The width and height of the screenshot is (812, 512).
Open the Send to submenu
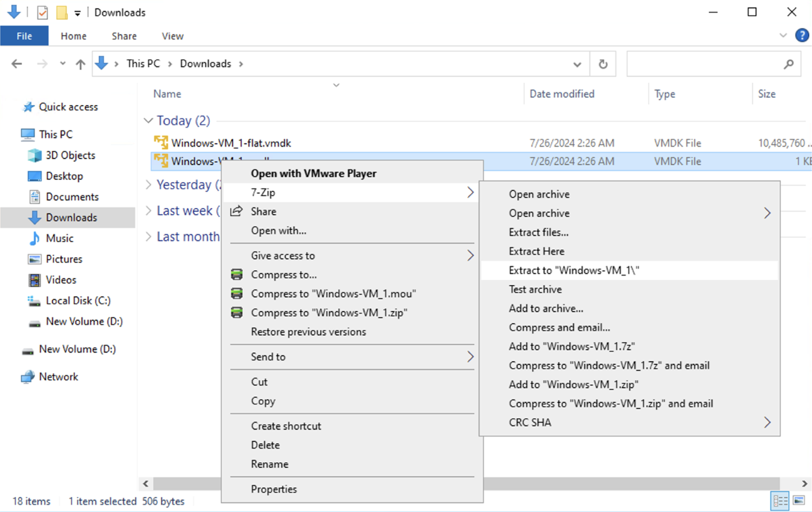pyautogui.click(x=352, y=357)
